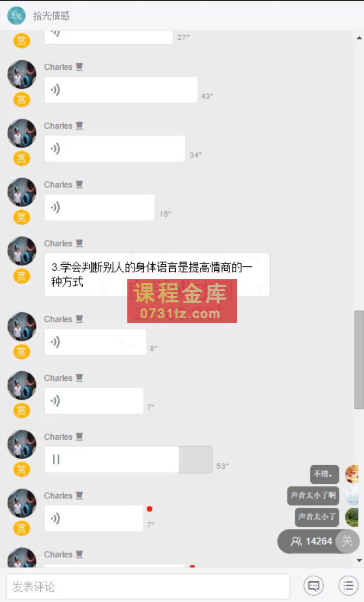Viewport: 364px width, 602px height.
Task: Click the text message about body language
Action: (157, 275)
